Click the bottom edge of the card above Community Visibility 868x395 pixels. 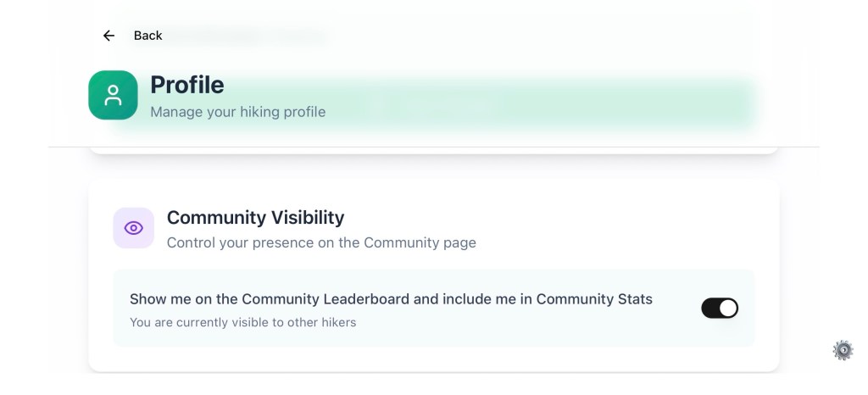(x=432, y=151)
